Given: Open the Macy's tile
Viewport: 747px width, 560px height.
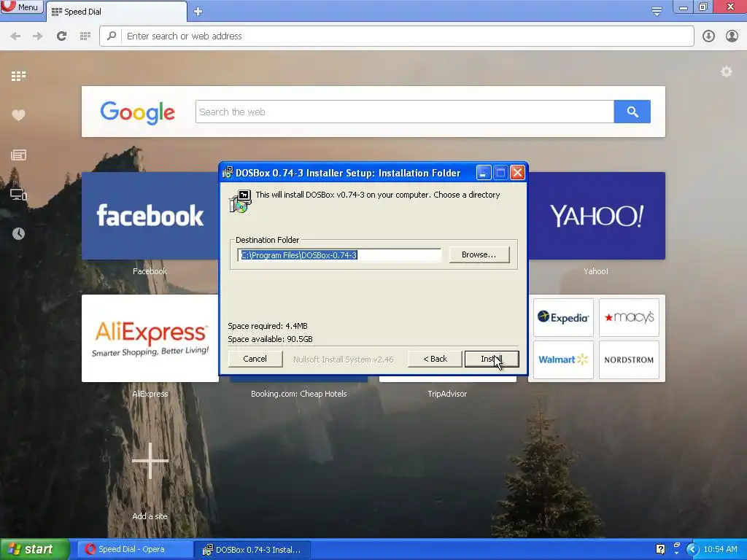Looking at the screenshot, I should click(x=629, y=318).
